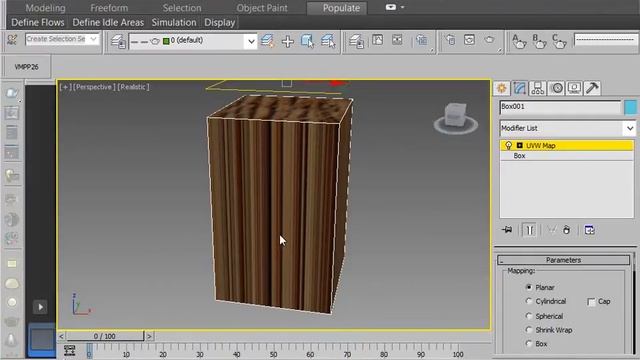The height and width of the screenshot is (360, 640).
Task: Open the Utilities hammer tab
Action: (592, 88)
